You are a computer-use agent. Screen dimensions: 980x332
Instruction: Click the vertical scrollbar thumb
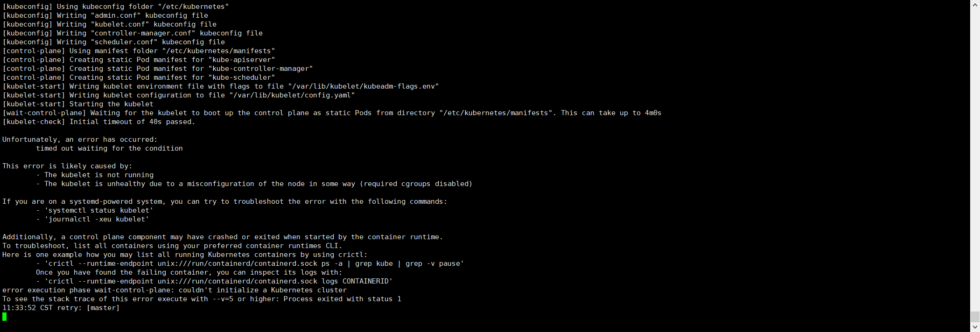(975, 317)
